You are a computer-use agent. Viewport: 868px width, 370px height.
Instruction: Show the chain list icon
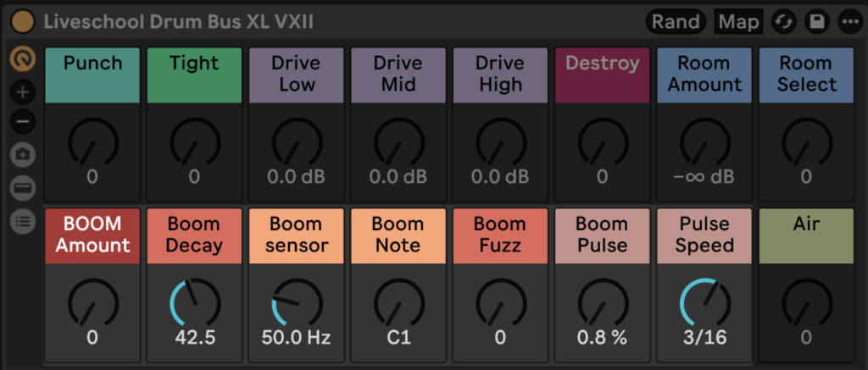tap(23, 222)
